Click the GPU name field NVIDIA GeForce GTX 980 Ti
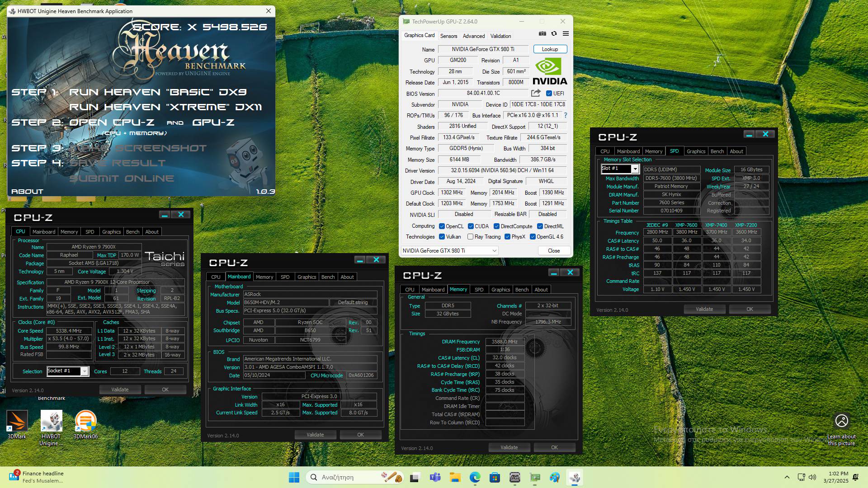Viewport: 868px width, 488px height. [483, 49]
